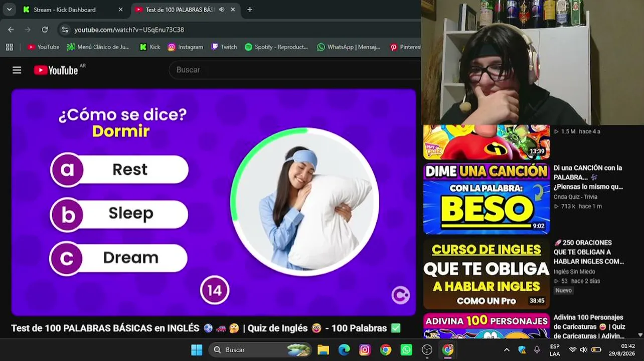The height and width of the screenshot is (361, 644).
Task: Click the video title Test de 100 PALABRAS BÁSICAS
Action: point(206,328)
